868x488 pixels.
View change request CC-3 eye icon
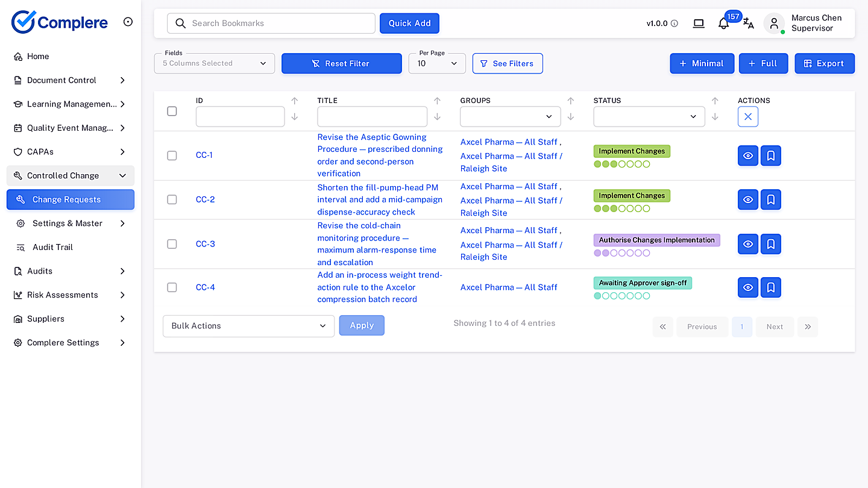click(748, 244)
